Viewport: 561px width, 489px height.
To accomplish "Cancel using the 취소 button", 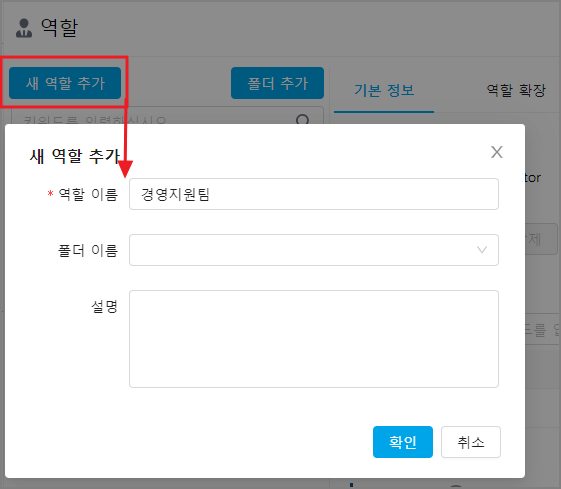I will [x=471, y=442].
